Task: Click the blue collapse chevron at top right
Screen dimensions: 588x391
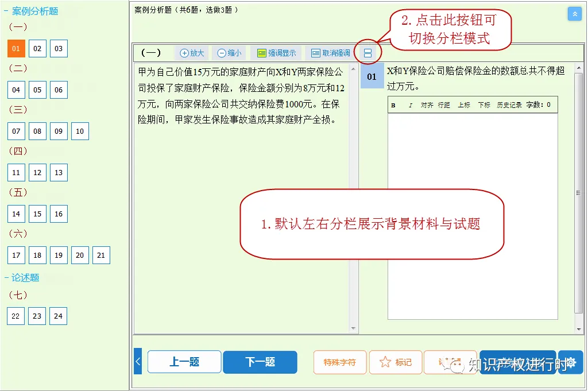Action: [575, 13]
